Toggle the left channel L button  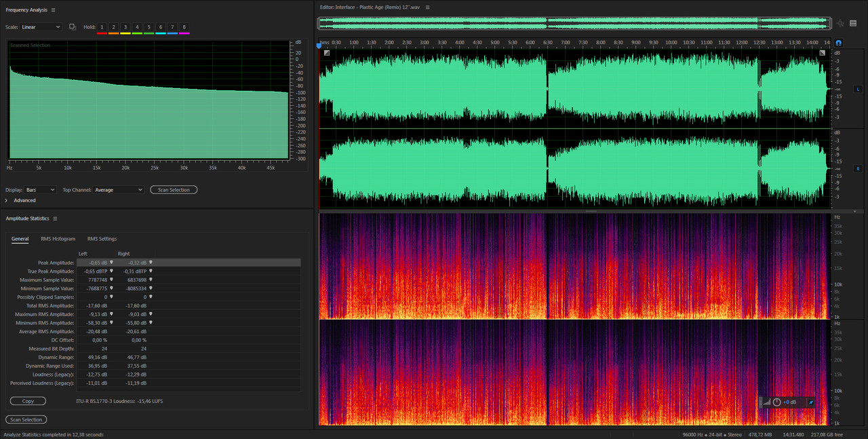click(858, 89)
